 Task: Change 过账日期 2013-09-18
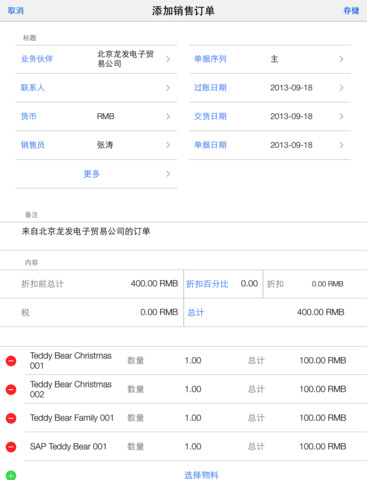tap(270, 88)
